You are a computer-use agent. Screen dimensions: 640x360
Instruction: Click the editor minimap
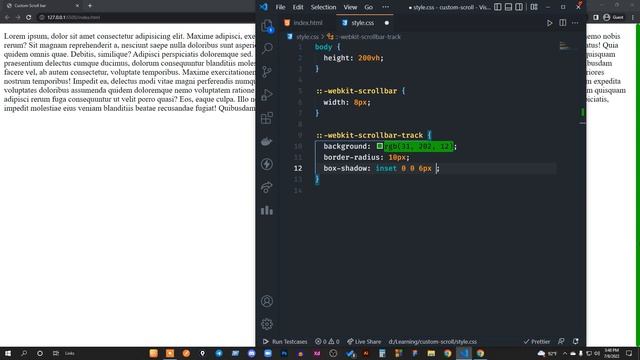coord(569,47)
